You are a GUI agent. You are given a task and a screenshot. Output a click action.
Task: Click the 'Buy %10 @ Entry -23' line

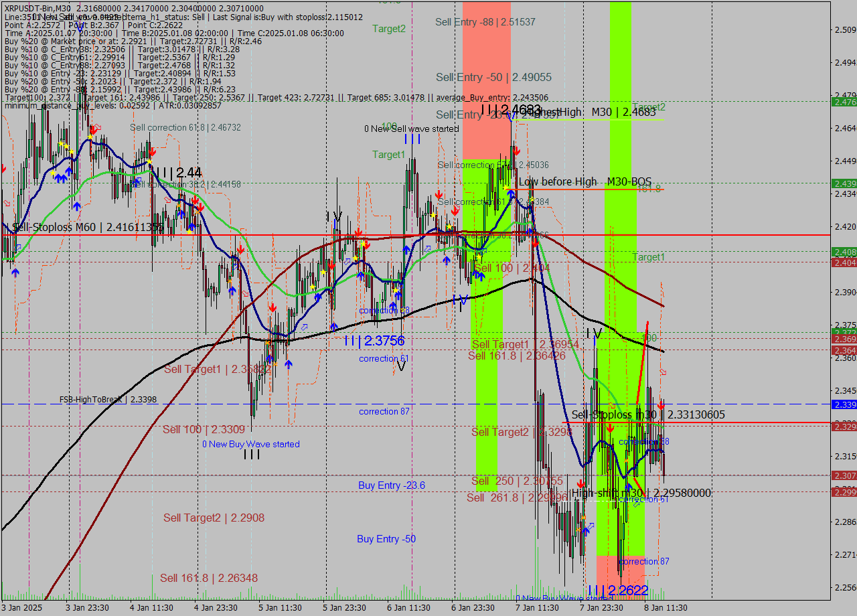[x=119, y=73]
